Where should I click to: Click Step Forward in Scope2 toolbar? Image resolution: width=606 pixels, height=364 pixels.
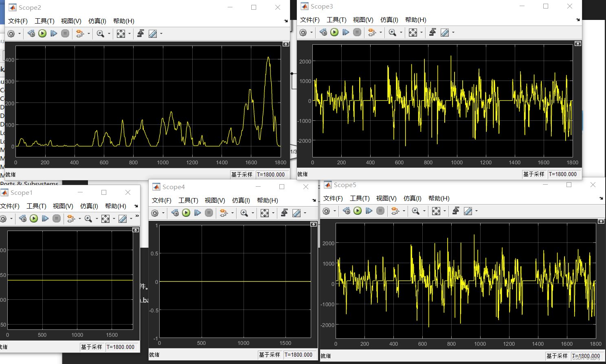54,33
